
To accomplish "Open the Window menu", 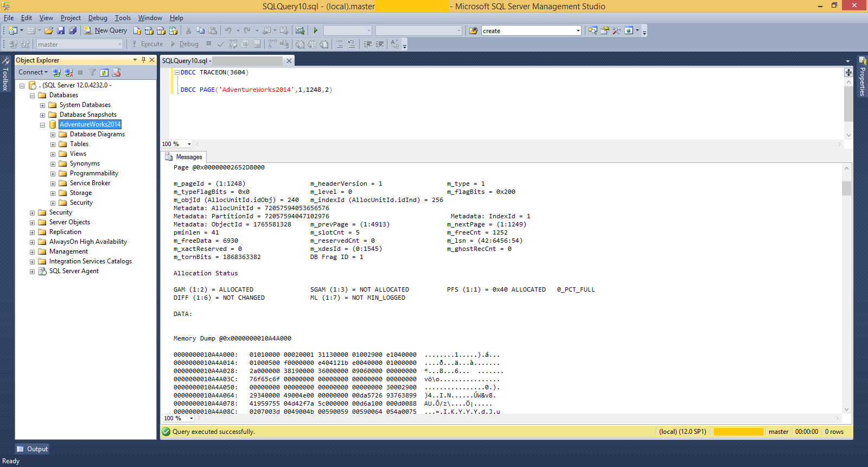I will 150,18.
